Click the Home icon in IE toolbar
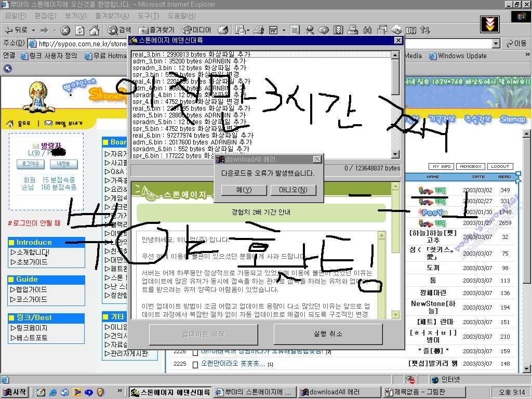 (94, 30)
